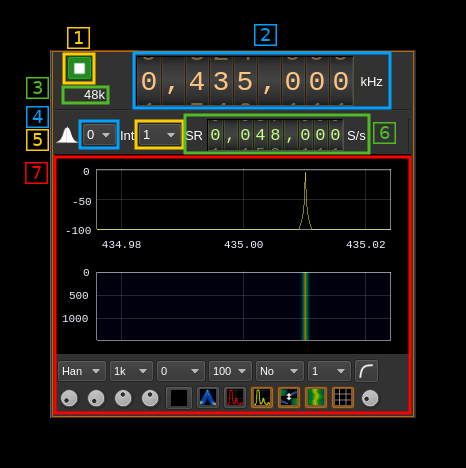Click the grid intensity knob right of the grid icon
The width and height of the screenshot is (466, 468).
pyautogui.click(x=370, y=398)
